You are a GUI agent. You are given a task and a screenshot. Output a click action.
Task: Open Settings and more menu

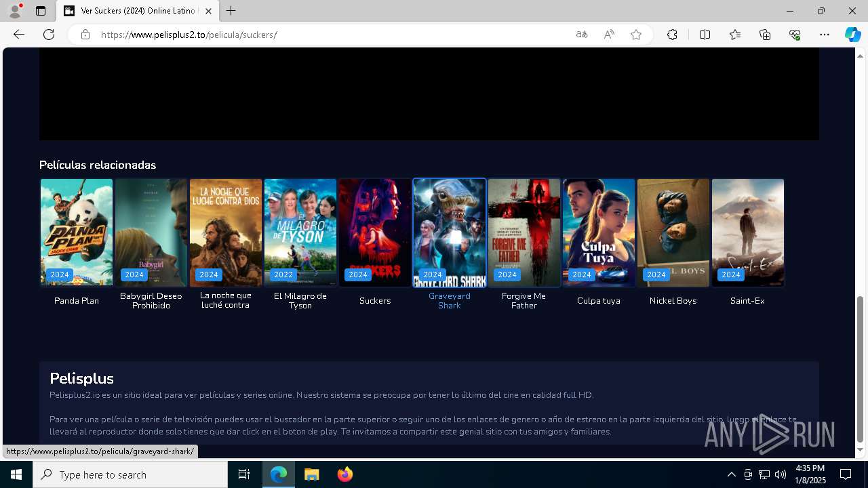(x=825, y=35)
